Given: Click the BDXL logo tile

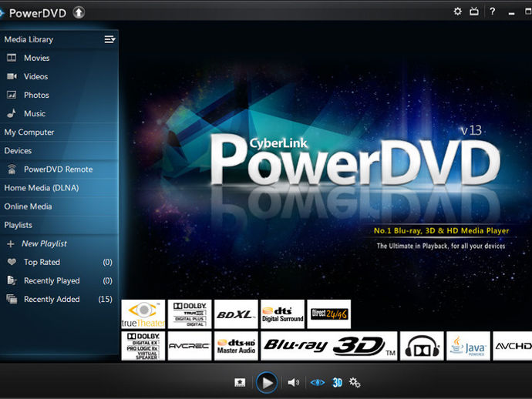Looking at the screenshot, I should [x=236, y=314].
